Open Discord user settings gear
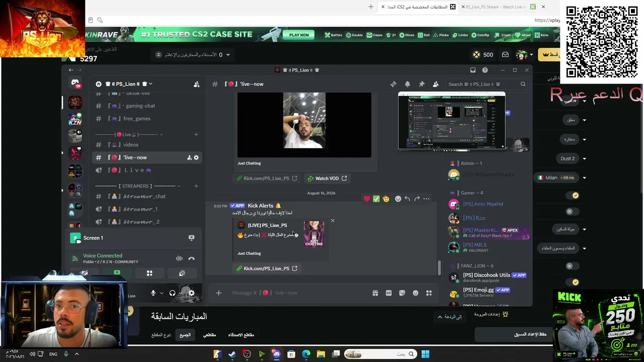The image size is (644, 362). 191,293
